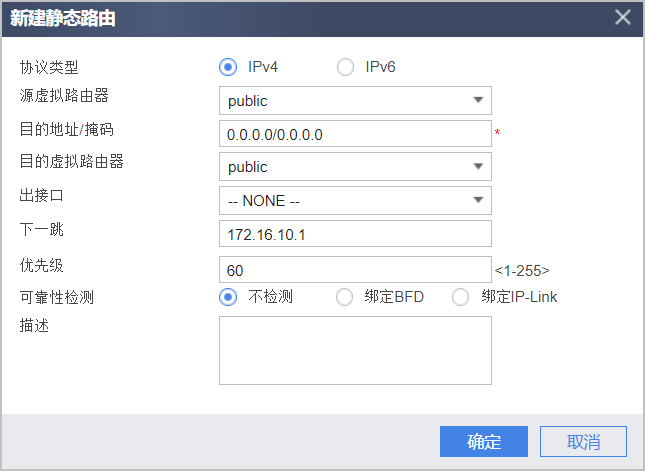Click the 优先级 label
Viewport: 645px width, 471px height.
click(x=42, y=265)
